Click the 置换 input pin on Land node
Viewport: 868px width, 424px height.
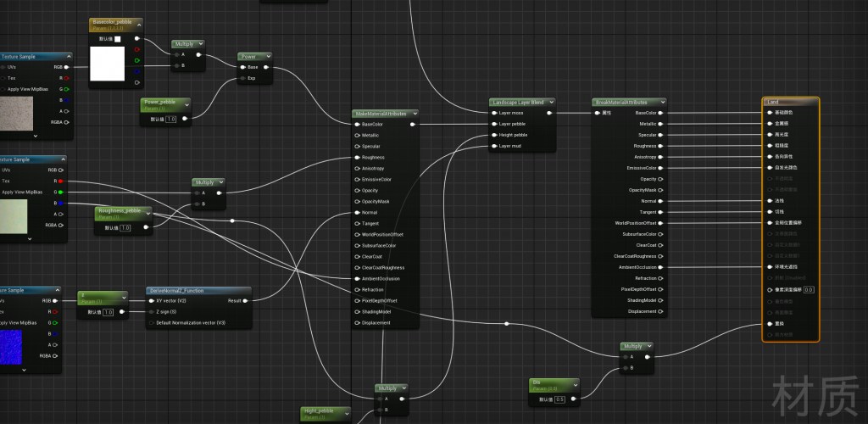pos(770,324)
